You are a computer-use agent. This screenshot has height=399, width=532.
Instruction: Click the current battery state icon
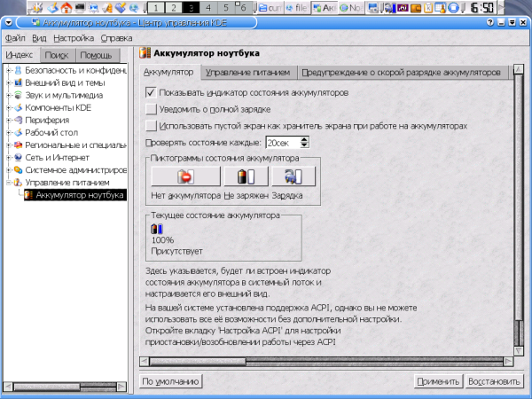pyautogui.click(x=157, y=229)
